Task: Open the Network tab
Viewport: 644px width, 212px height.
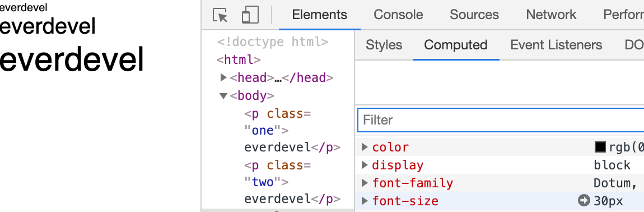Action: coord(551,15)
